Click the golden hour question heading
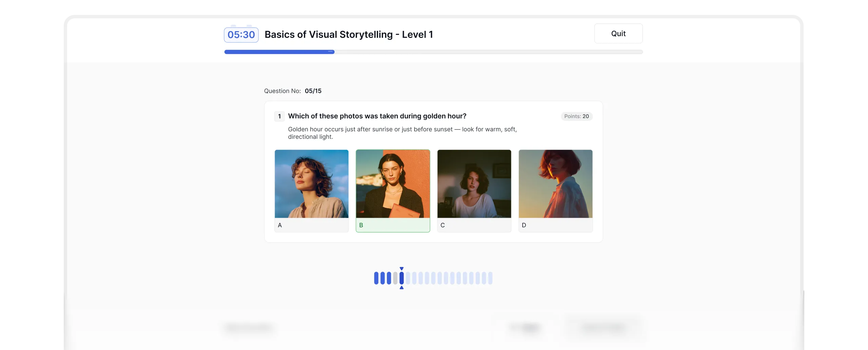 coord(377,116)
